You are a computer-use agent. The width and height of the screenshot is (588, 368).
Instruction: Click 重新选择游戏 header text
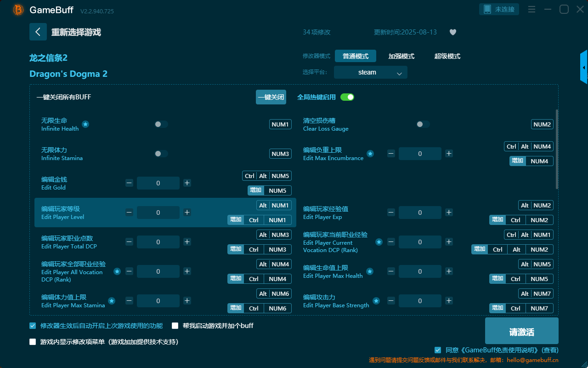[76, 32]
